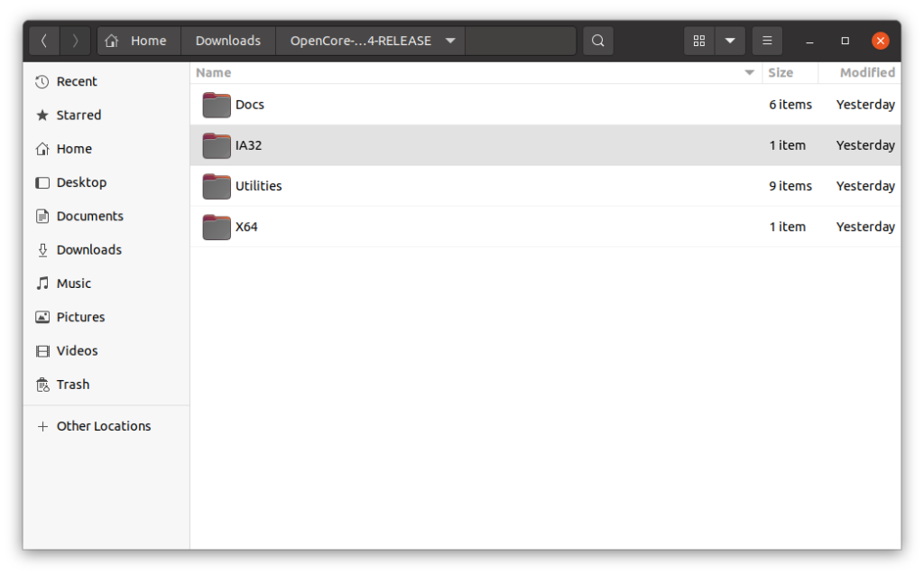Click the search magnifier icon

pyautogui.click(x=598, y=41)
